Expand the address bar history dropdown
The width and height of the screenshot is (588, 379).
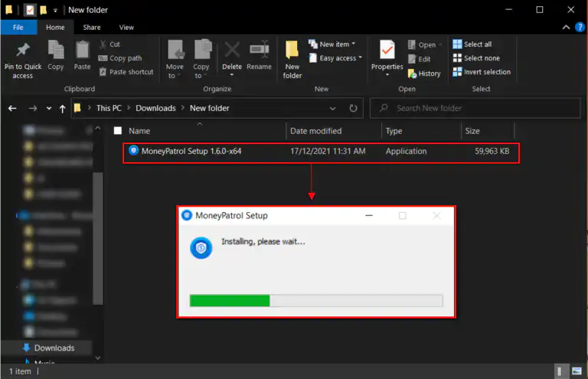click(x=332, y=108)
